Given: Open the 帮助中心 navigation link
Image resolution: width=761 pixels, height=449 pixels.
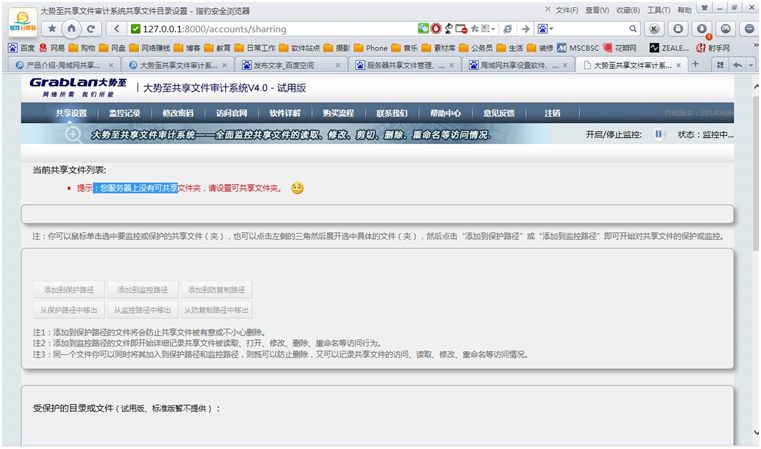Looking at the screenshot, I should tap(445, 113).
